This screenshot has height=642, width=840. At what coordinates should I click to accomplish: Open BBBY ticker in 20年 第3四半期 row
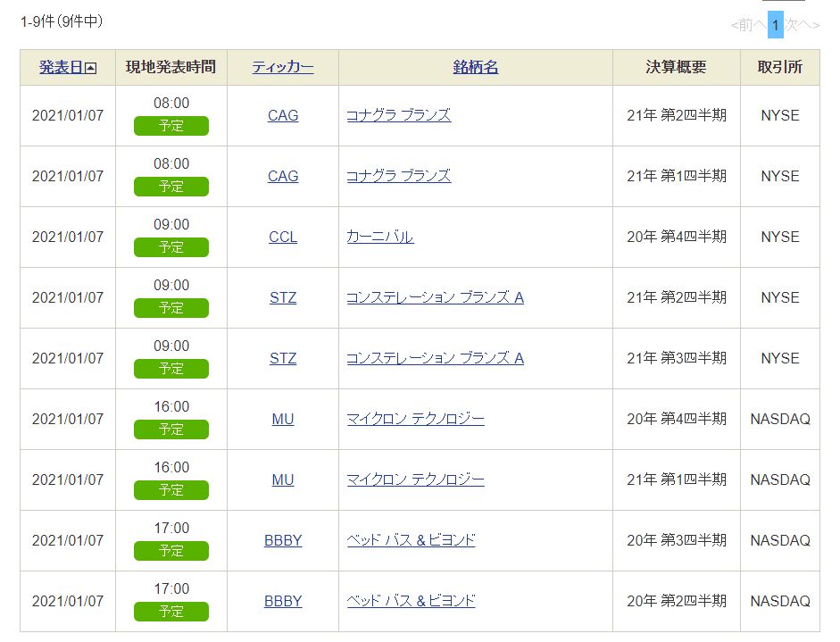[283, 540]
